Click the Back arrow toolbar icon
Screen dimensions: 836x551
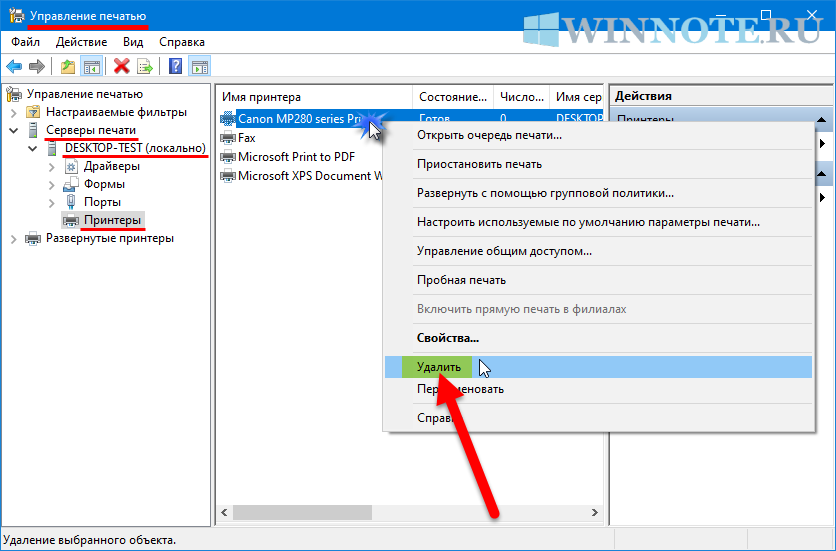pos(14,67)
